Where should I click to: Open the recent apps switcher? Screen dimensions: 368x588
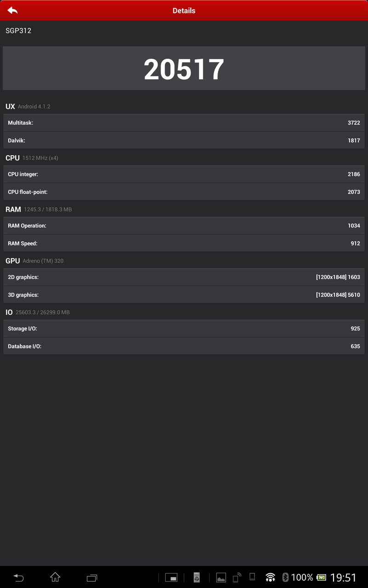92,577
